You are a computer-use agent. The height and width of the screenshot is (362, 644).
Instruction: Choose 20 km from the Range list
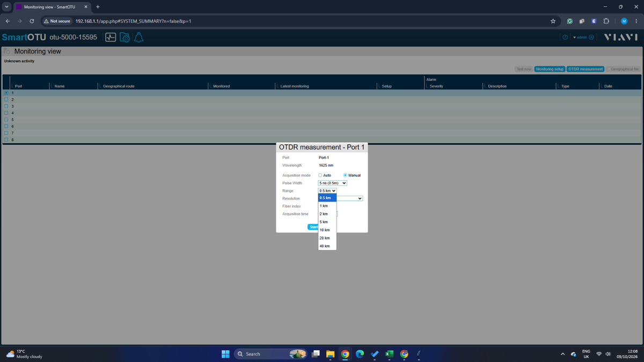327,238
